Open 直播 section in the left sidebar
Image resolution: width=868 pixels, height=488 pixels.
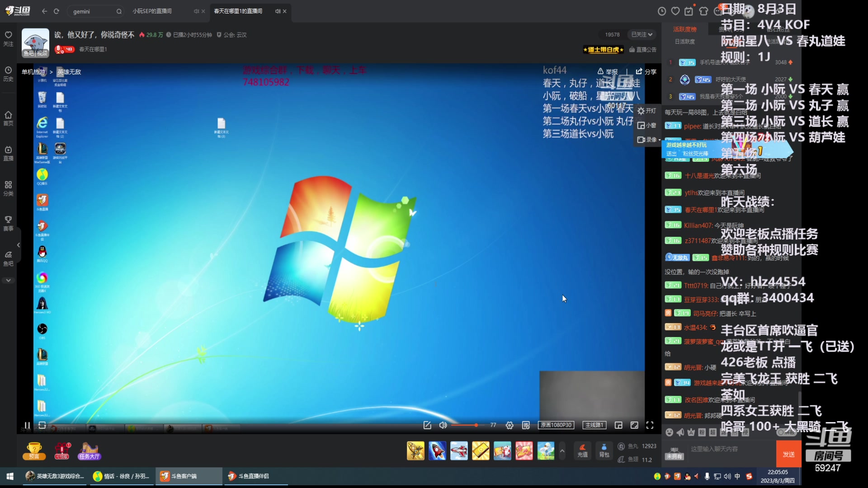click(x=8, y=153)
